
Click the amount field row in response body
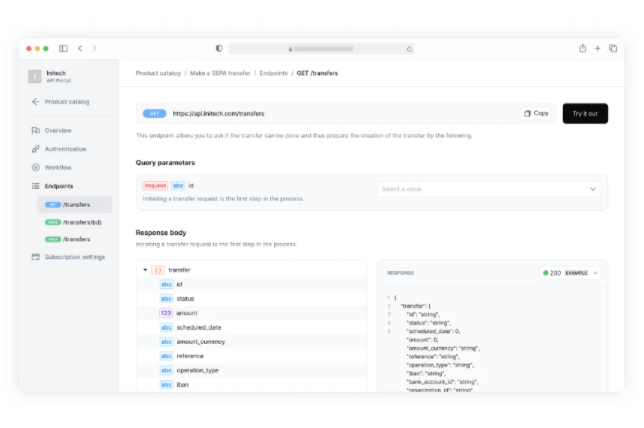coord(186,313)
